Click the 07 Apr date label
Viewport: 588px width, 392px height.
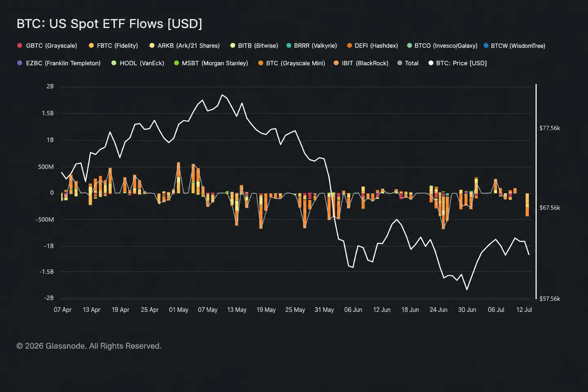tap(62, 310)
